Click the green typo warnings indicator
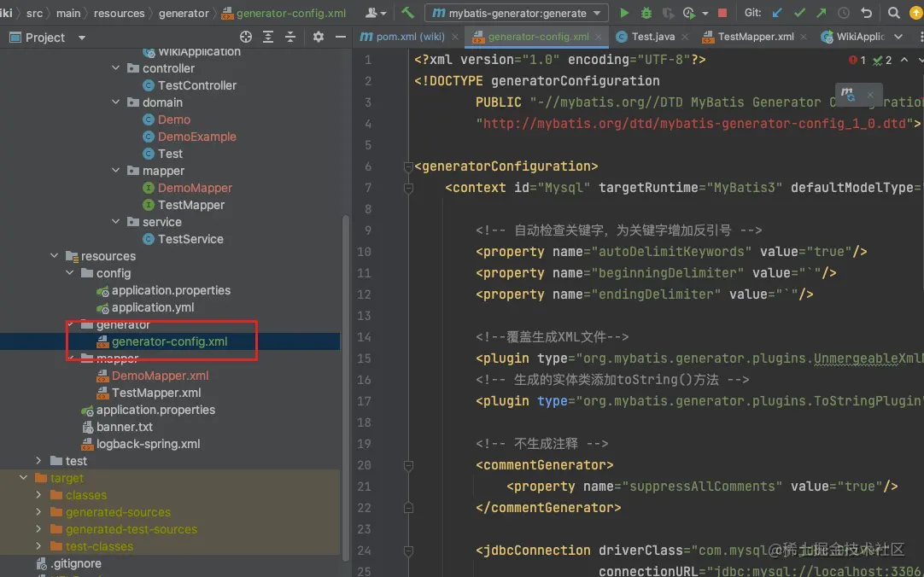This screenshot has width=924, height=577. pyautogui.click(x=882, y=60)
